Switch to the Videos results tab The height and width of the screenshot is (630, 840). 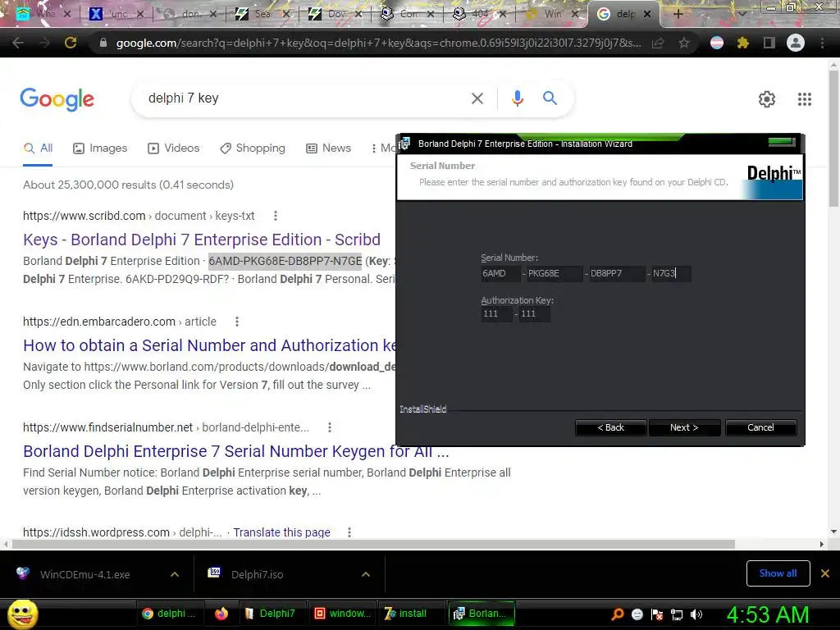(x=174, y=148)
